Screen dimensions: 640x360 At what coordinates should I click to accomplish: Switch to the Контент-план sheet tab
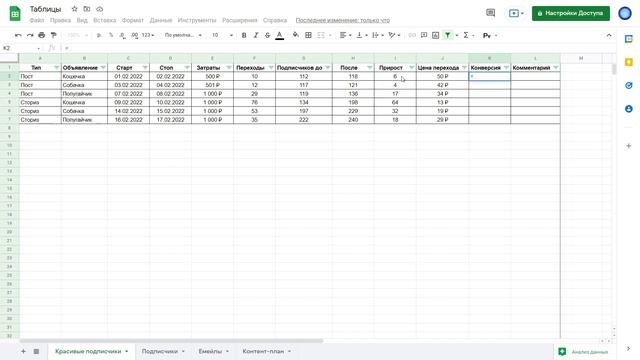263,351
